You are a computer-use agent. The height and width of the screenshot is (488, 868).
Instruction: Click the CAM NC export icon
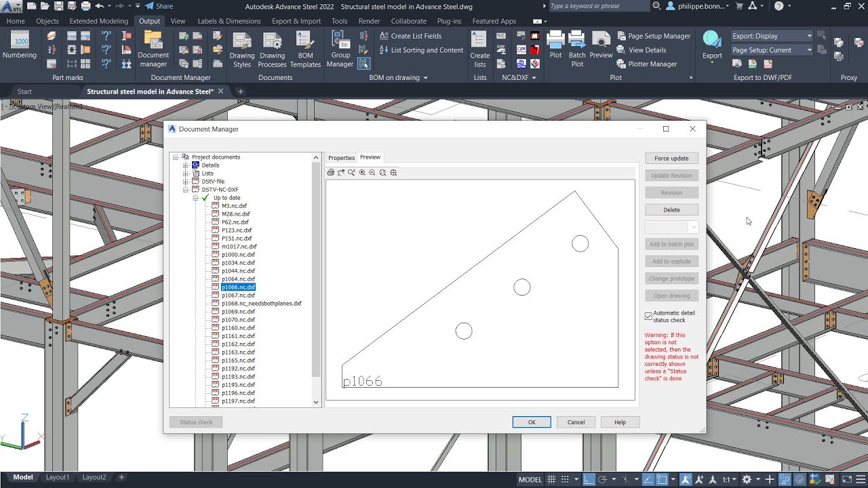pos(521,49)
